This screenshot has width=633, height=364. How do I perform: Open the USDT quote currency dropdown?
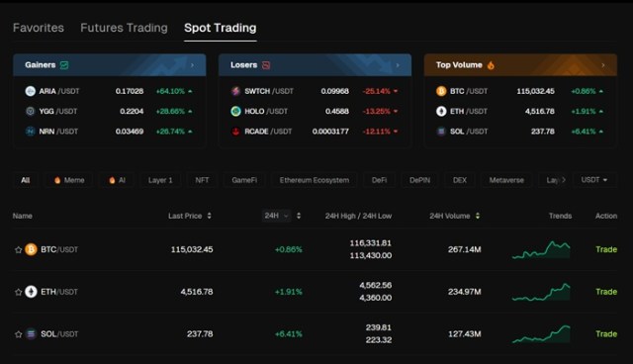(x=594, y=180)
